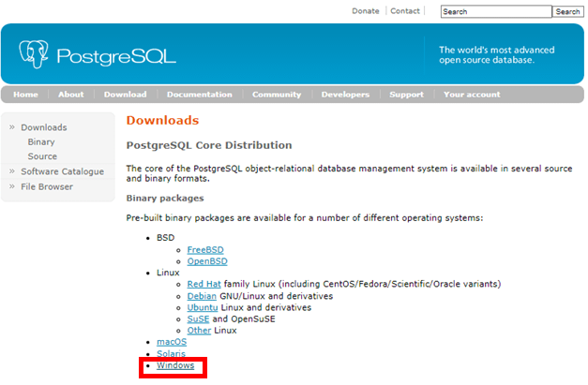The width and height of the screenshot is (588, 385).
Task: Click the PostgreSQL Core Distribution heading
Action: pyautogui.click(x=209, y=145)
